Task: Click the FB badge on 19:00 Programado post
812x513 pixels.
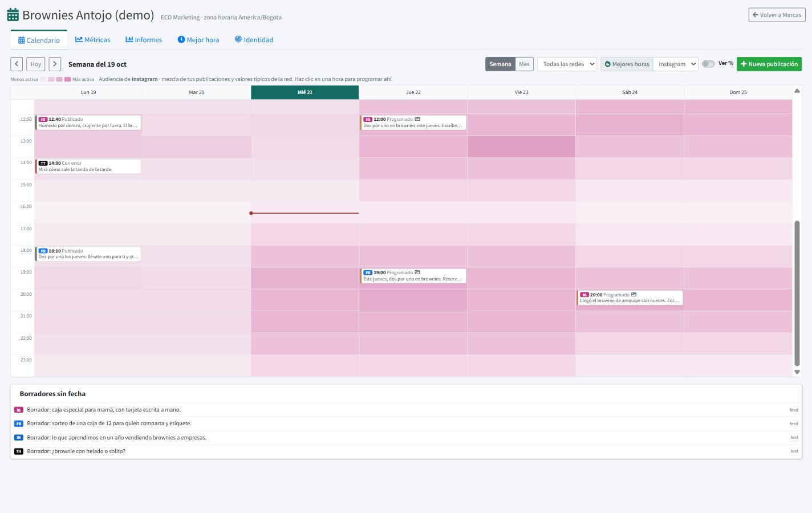Action: pyautogui.click(x=368, y=273)
